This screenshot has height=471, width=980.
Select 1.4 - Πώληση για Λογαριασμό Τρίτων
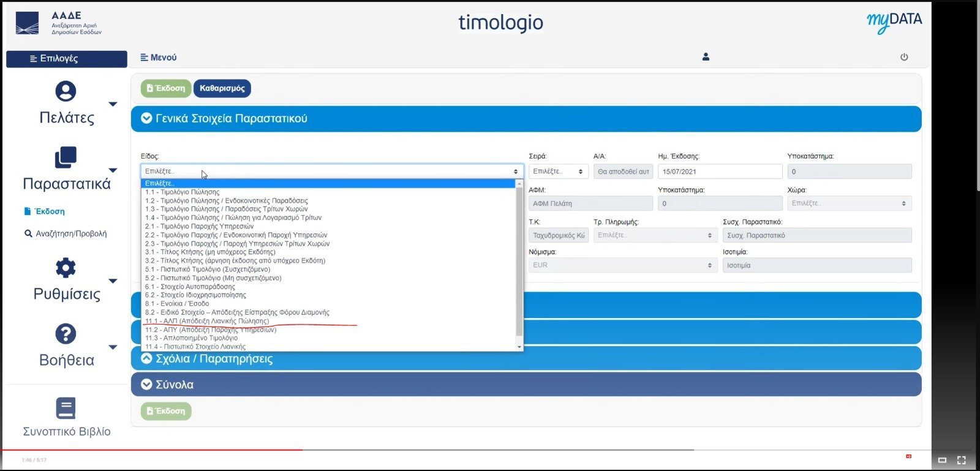point(329,217)
